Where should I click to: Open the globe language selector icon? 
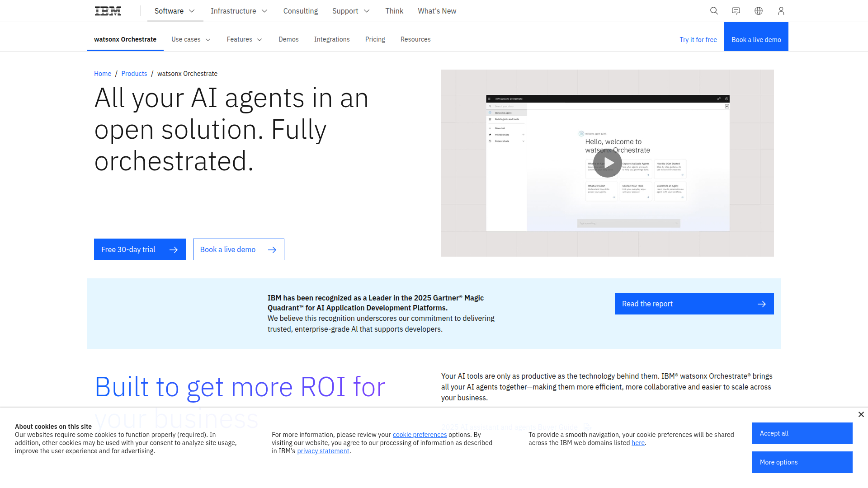click(759, 11)
